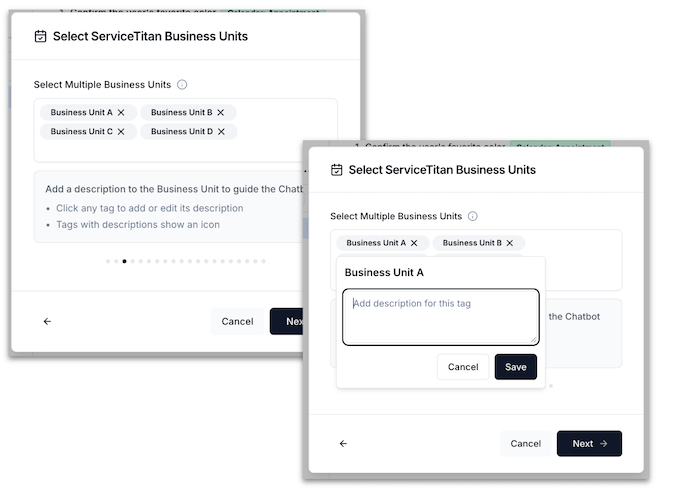
Task: Remove Business Unit C tag
Action: tap(121, 132)
